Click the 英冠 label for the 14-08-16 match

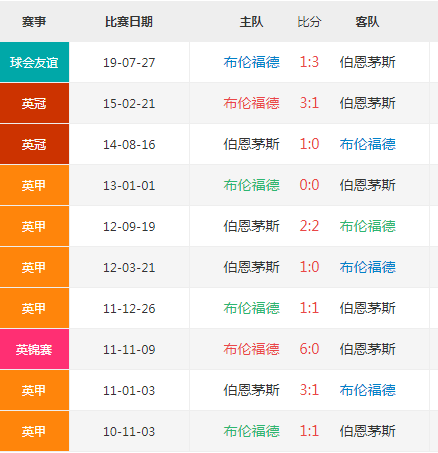pyautogui.click(x=34, y=144)
